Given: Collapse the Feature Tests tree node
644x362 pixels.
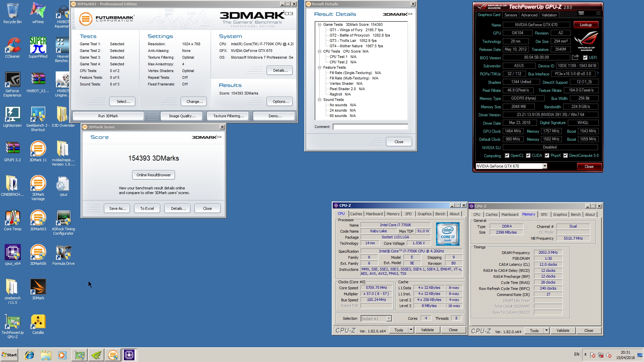Looking at the screenshot, I should pos(320,67).
